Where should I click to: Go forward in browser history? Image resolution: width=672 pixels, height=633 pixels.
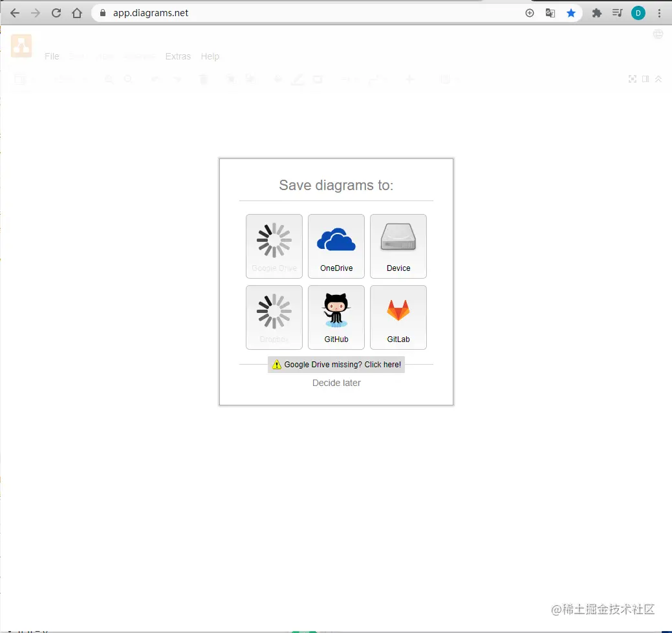tap(36, 13)
